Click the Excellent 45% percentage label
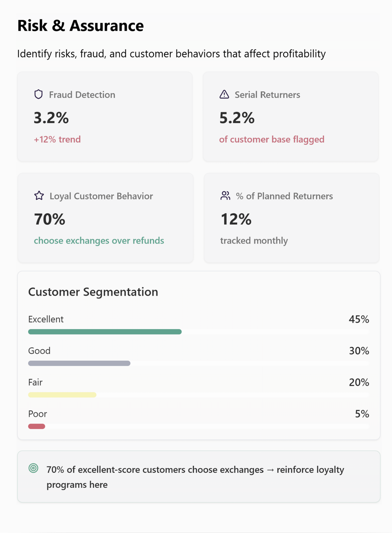The width and height of the screenshot is (392, 533). click(x=359, y=319)
